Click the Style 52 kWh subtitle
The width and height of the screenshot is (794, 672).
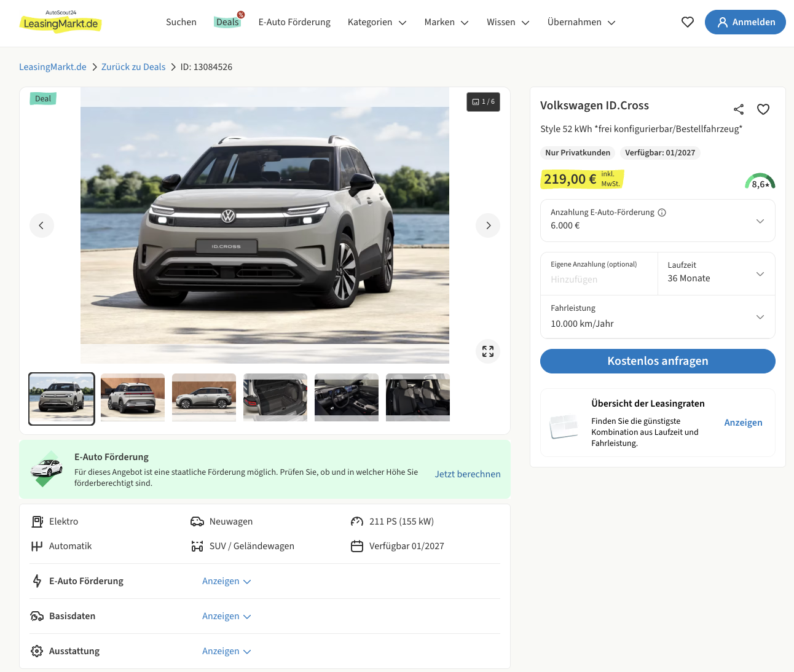pyautogui.click(x=641, y=129)
